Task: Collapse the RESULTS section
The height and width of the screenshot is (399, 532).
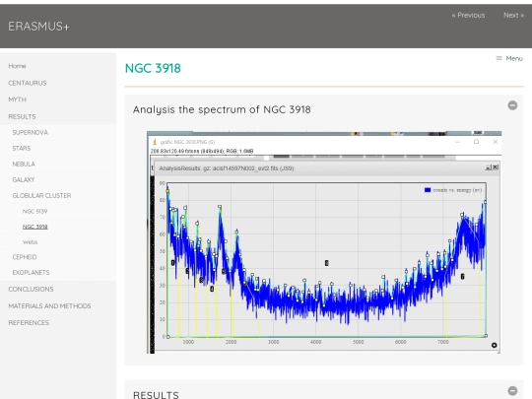Action: 512,391
